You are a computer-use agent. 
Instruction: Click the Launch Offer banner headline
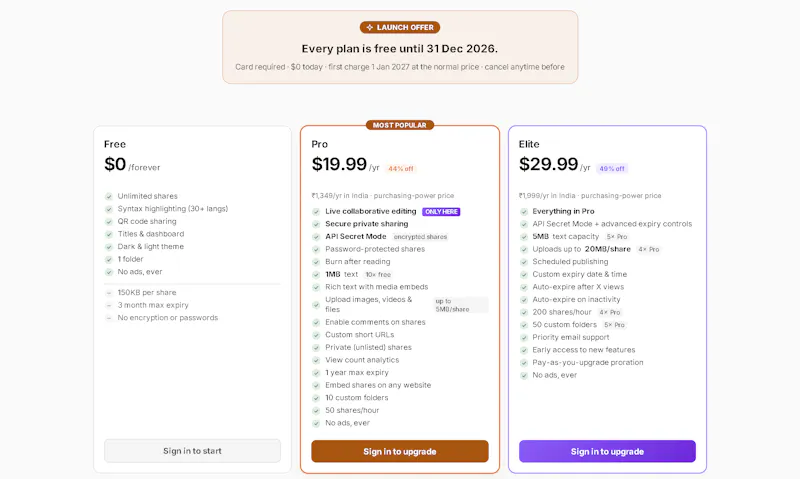coord(399,48)
